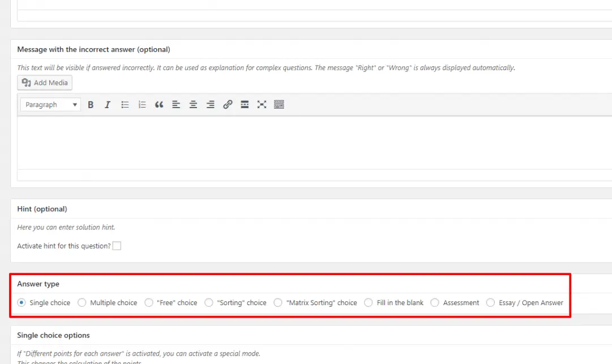
Task: Apply blockquote formatting
Action: pos(159,105)
